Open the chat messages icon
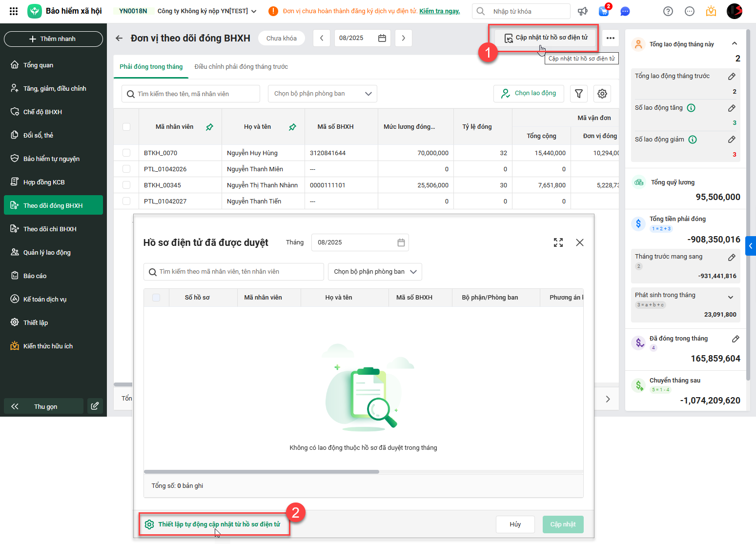Screen dimensions: 756x544 (625, 11)
